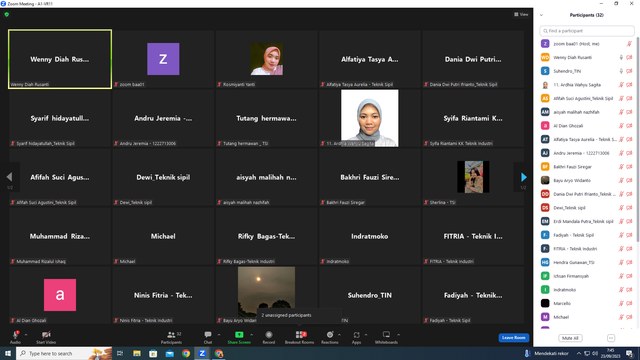This screenshot has height=360, width=640.
Task: Open Breakout Rooms icon
Action: (299, 335)
